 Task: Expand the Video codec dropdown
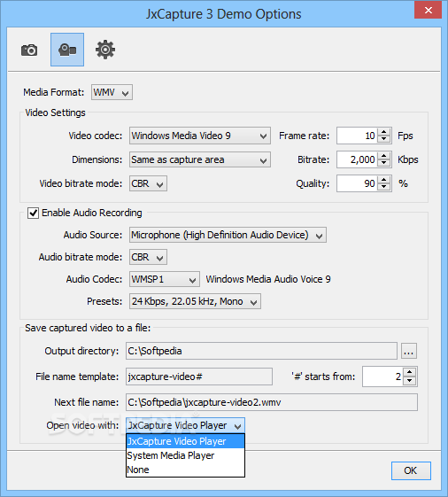[x=200, y=136]
